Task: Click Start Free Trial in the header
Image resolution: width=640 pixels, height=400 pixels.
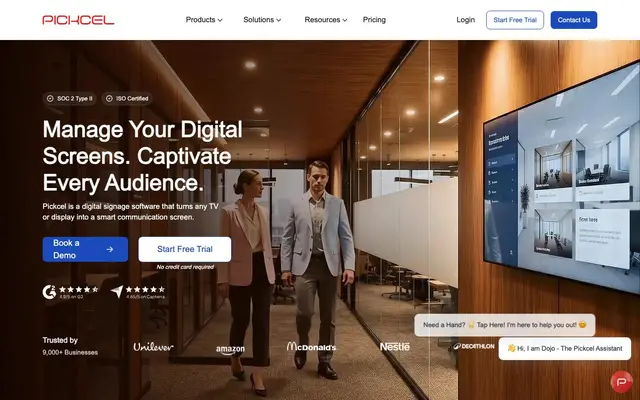Action: click(x=515, y=20)
